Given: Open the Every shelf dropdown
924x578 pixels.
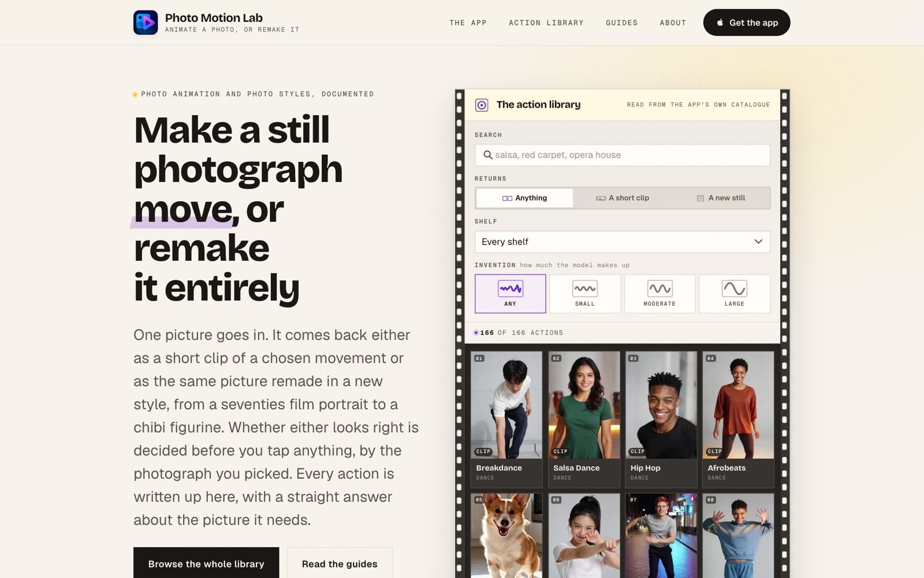Looking at the screenshot, I should coord(623,242).
